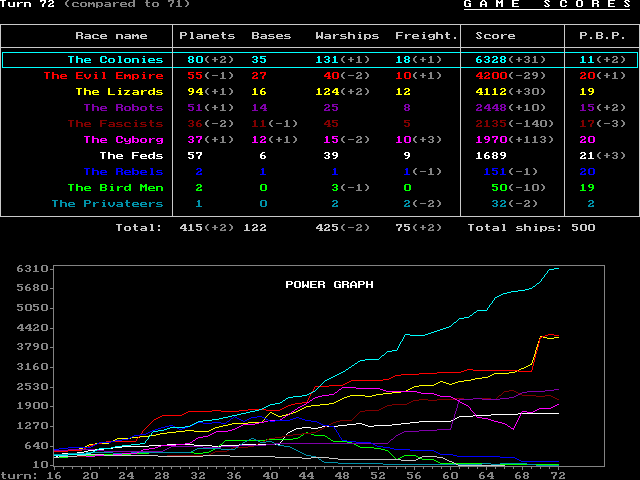Click the 6310 y-axis label
Viewport: 640px width, 480px height.
(33, 269)
